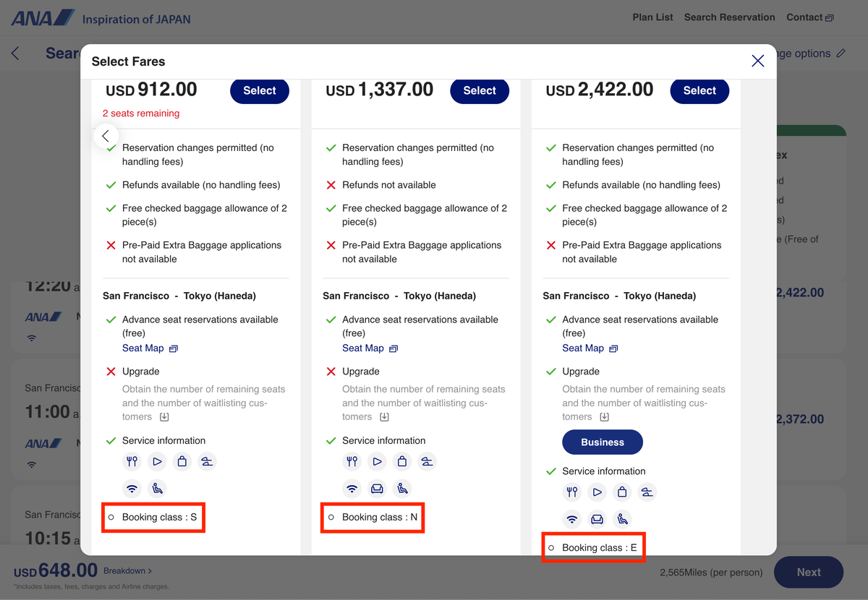Select the USD 912.00 fare
868x600 pixels.
(x=259, y=90)
